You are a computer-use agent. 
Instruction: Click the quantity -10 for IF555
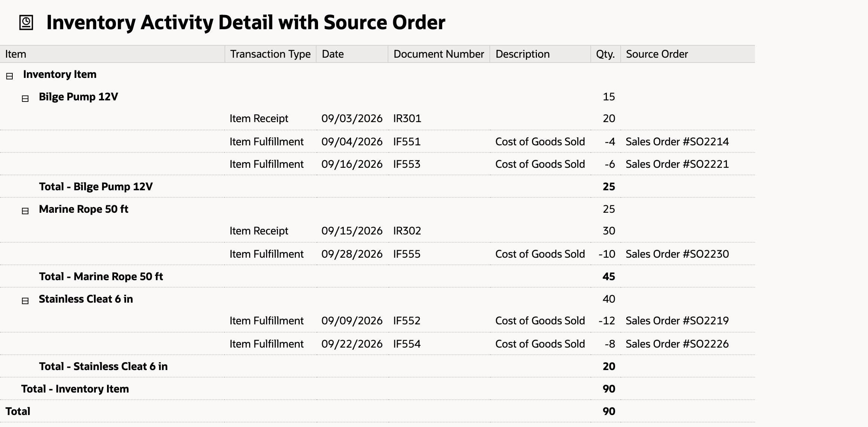607,254
